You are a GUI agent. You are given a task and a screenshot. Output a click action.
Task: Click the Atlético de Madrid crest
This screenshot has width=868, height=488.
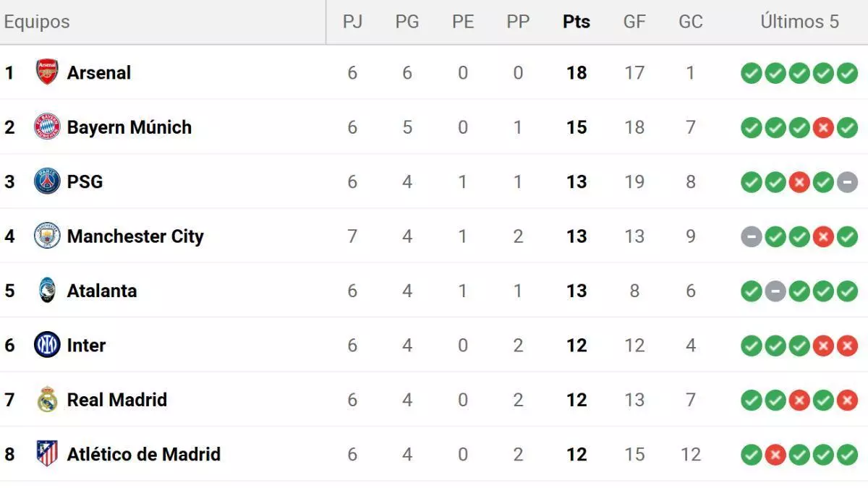pos(47,454)
